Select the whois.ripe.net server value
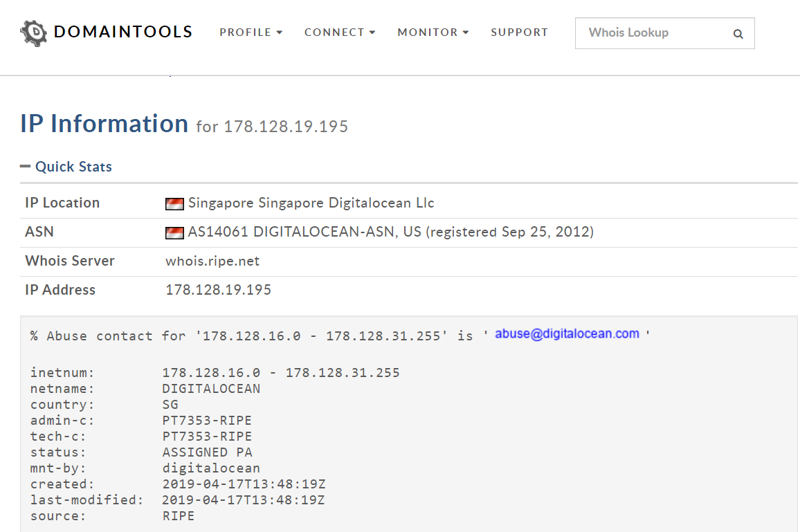Viewport: 800px width, 532px height. pos(212,262)
